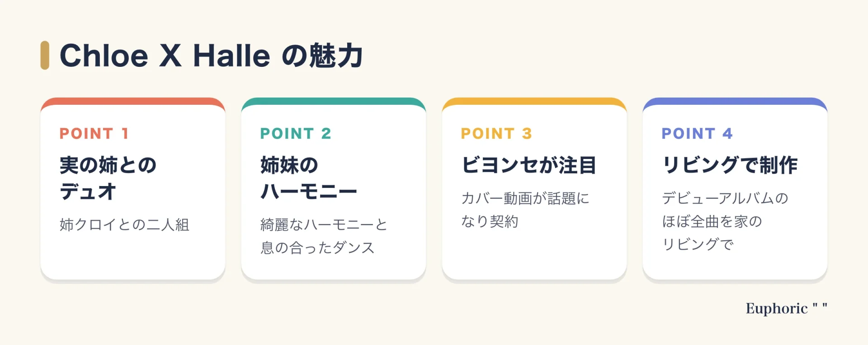Click the description '姉クロイとの二人組'
Viewport: 868px width, 345px height.
click(x=124, y=224)
